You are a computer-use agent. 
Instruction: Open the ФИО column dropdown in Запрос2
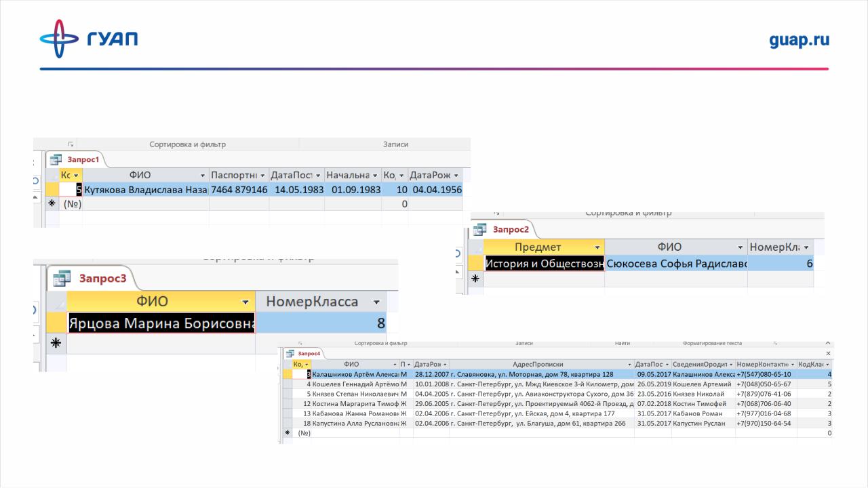coord(739,247)
